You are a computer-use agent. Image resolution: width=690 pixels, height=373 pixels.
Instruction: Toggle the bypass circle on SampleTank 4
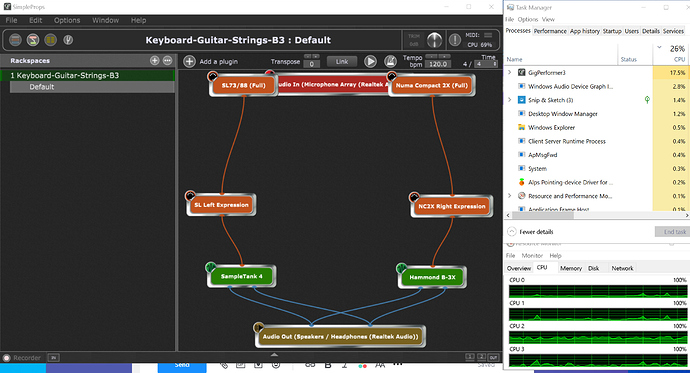[211, 267]
